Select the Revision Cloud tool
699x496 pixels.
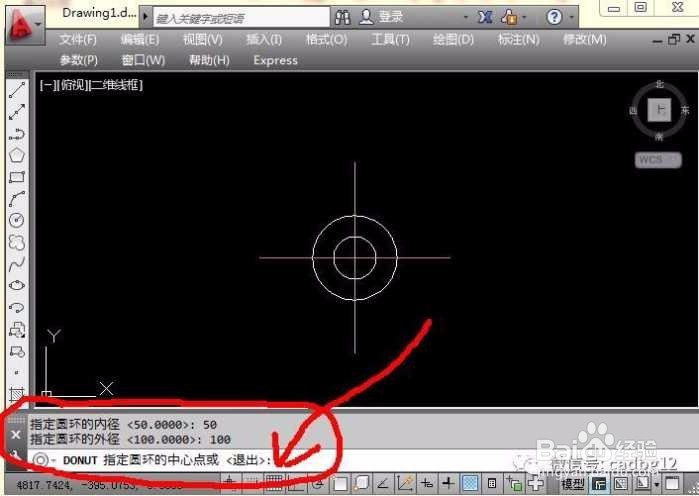click(17, 242)
